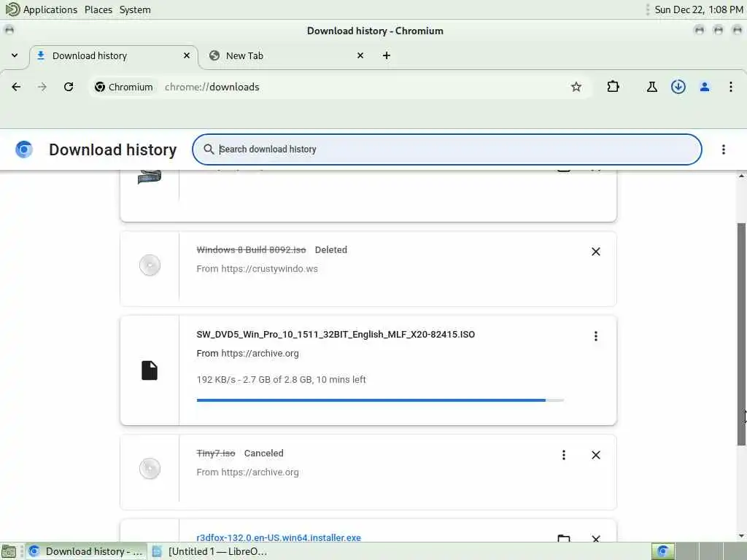Image resolution: width=747 pixels, height=560 pixels.
Task: Switch to Untitled 1 LibreOffice taskbar window
Action: (x=209, y=551)
